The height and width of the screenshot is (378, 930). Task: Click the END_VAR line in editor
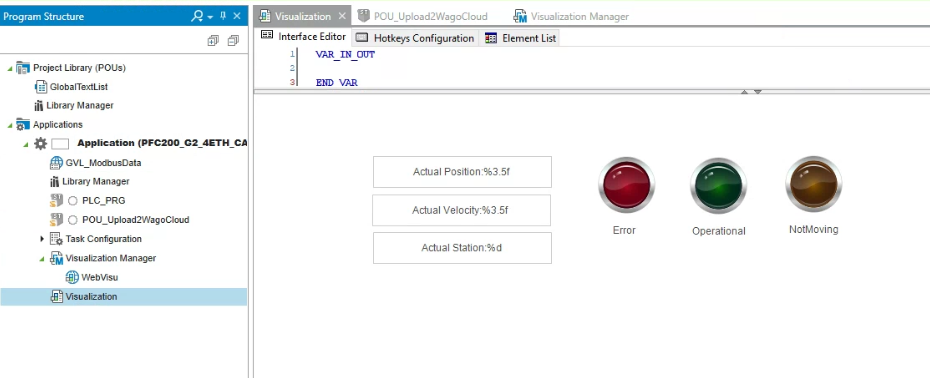pyautogui.click(x=336, y=82)
